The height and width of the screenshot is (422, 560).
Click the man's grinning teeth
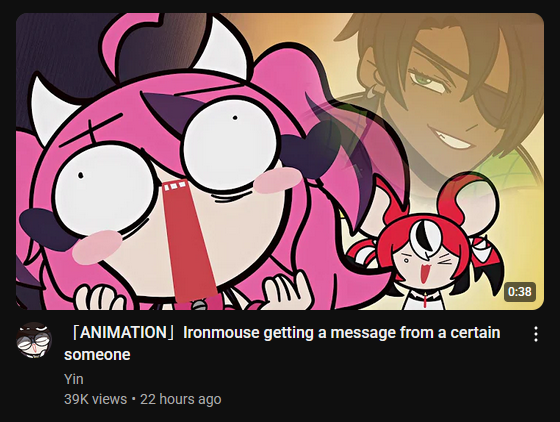pos(450,141)
